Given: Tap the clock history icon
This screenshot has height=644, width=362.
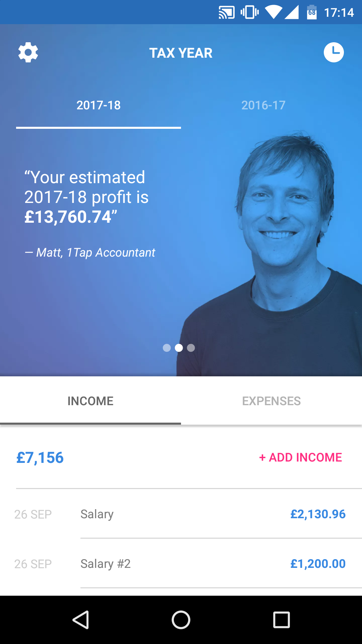Looking at the screenshot, I should [334, 52].
